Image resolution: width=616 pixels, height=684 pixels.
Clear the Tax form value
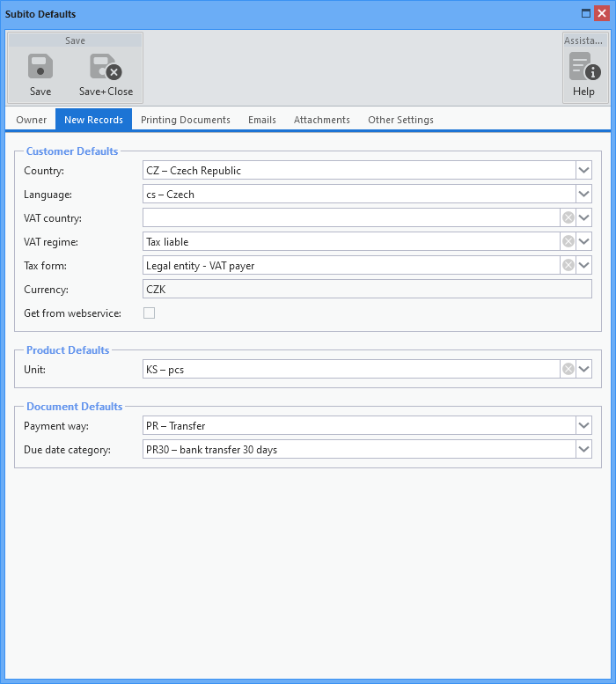(568, 265)
